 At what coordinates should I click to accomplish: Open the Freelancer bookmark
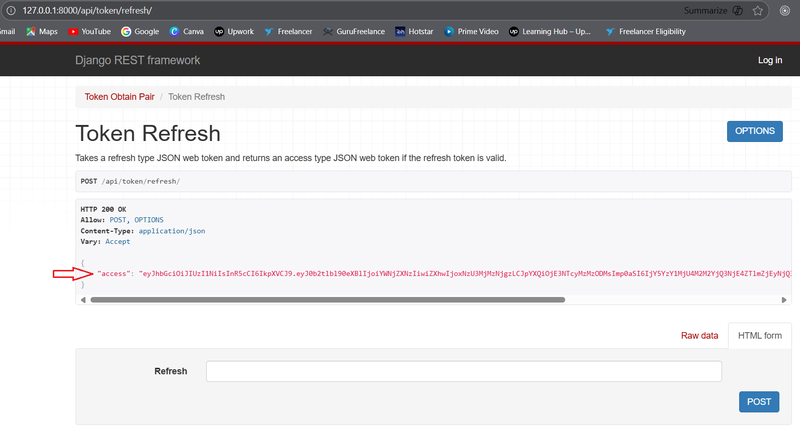[288, 31]
